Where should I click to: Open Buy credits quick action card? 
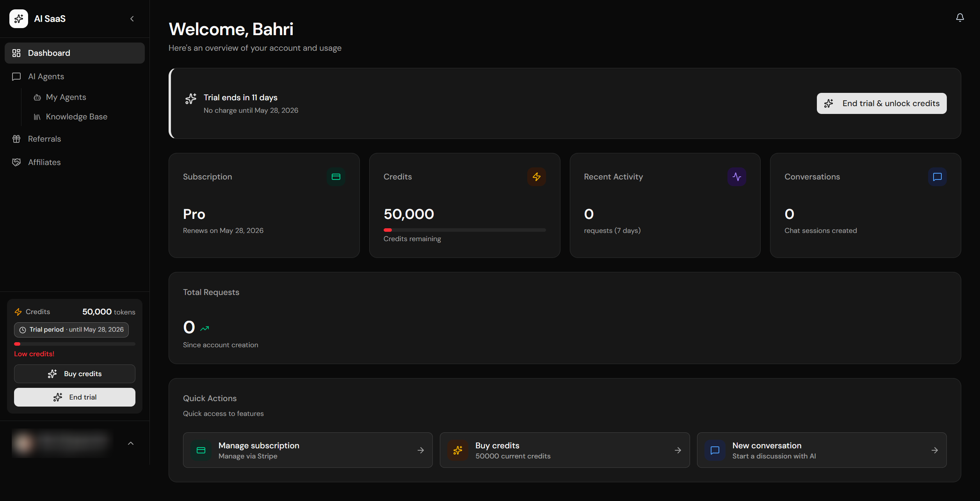[564, 450]
